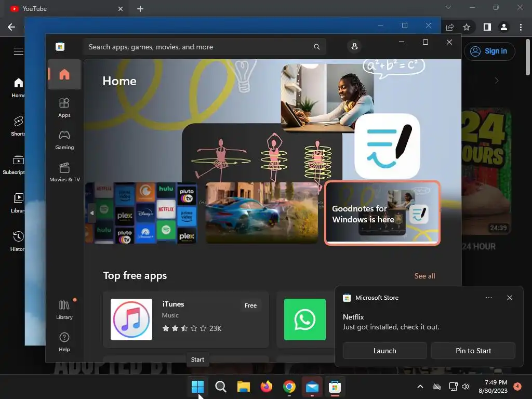Open History in the YouTube sidebar

click(18, 241)
